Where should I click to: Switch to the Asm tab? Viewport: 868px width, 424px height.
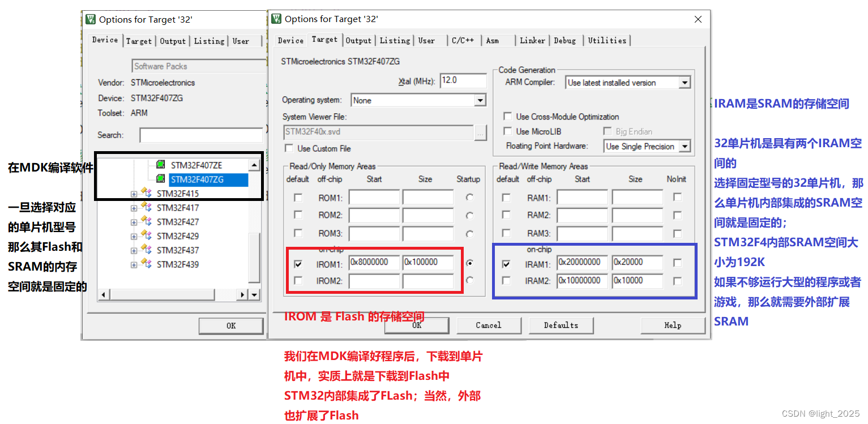click(x=493, y=41)
